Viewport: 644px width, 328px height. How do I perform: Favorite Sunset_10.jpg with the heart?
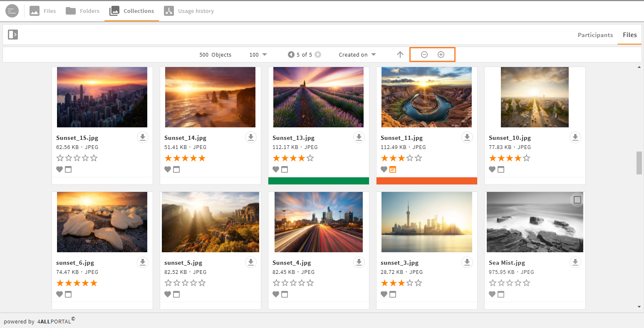coord(492,169)
